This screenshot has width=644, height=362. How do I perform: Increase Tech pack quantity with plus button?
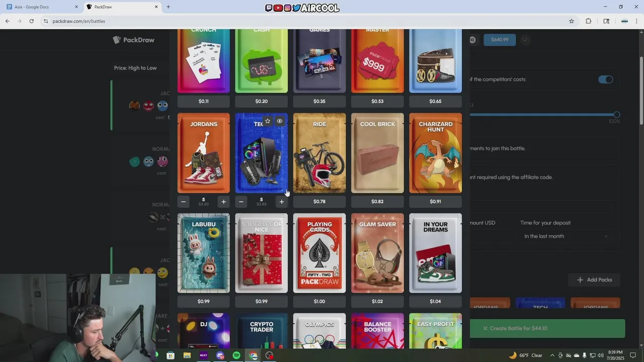click(282, 202)
